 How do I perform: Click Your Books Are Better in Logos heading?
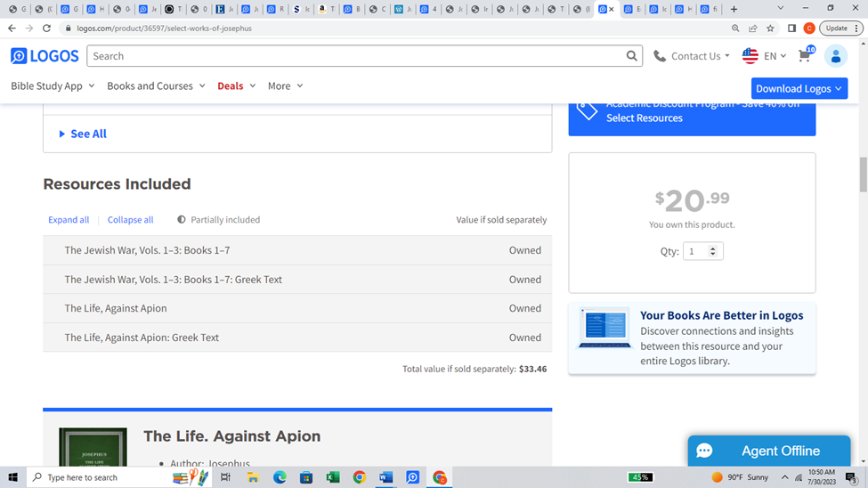pyautogui.click(x=721, y=315)
